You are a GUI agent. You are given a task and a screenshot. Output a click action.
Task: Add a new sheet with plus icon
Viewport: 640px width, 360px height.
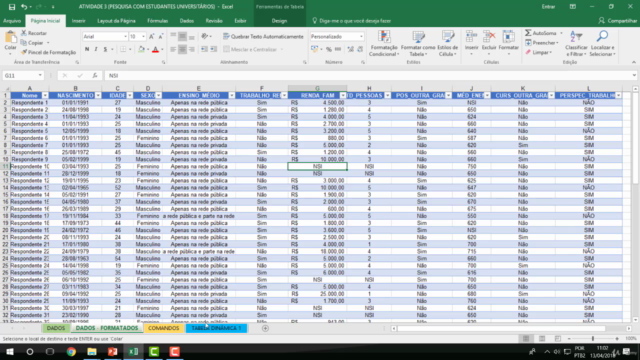[x=265, y=328]
